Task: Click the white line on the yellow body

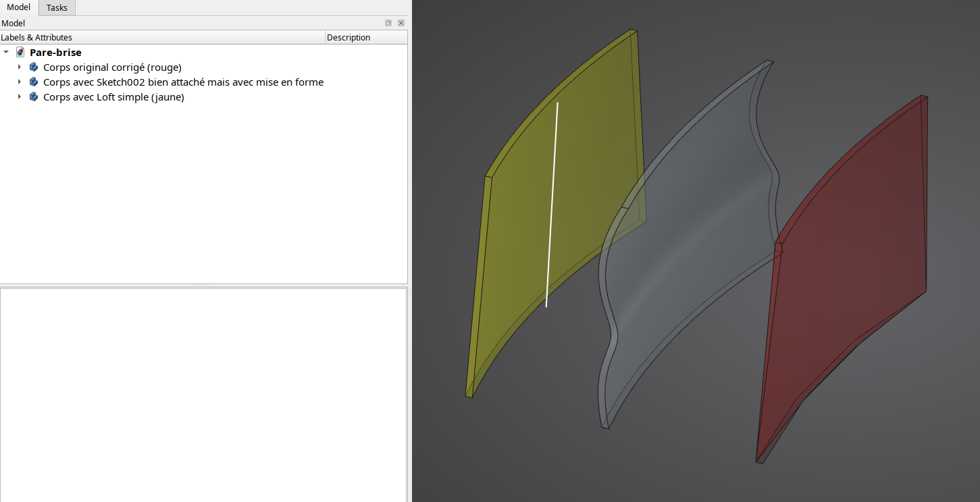Action: [552, 204]
